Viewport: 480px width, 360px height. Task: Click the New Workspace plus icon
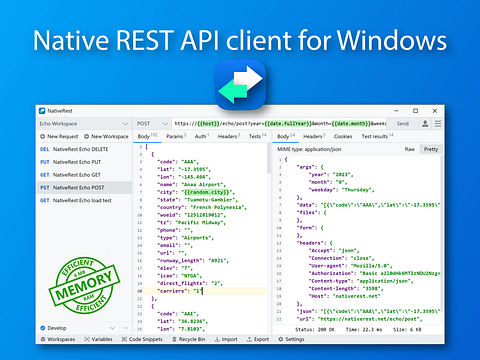86,136
